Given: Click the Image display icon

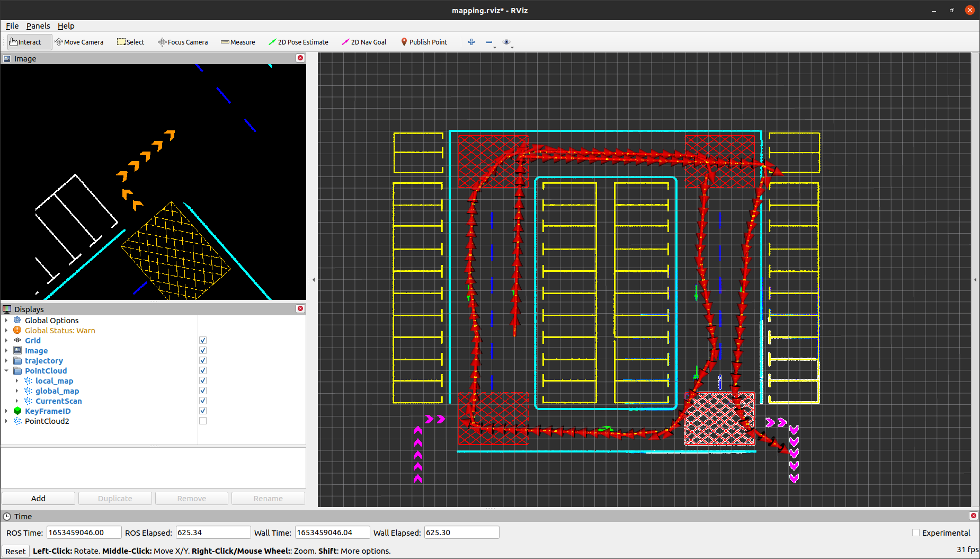Looking at the screenshot, I should click(x=17, y=350).
